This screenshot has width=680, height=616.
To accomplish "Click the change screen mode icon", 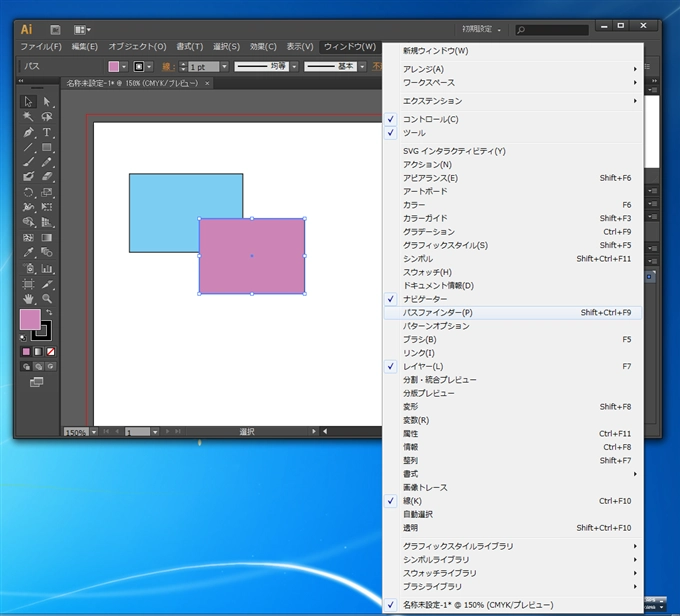I will click(x=36, y=382).
